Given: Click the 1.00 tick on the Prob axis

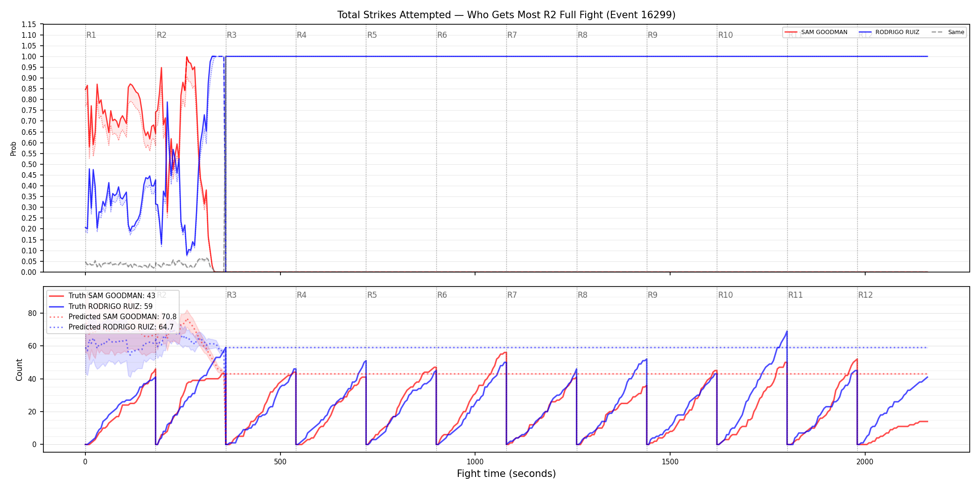Looking at the screenshot, I should pos(29,56).
